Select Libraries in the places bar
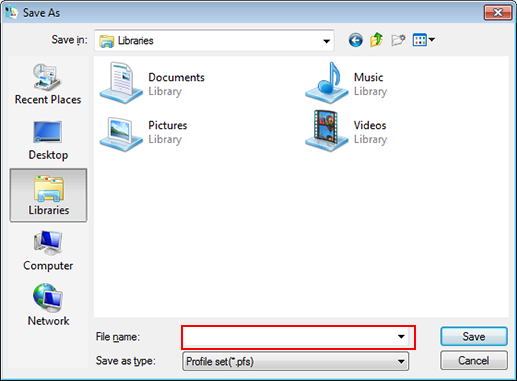The image size is (517, 381). tap(48, 195)
